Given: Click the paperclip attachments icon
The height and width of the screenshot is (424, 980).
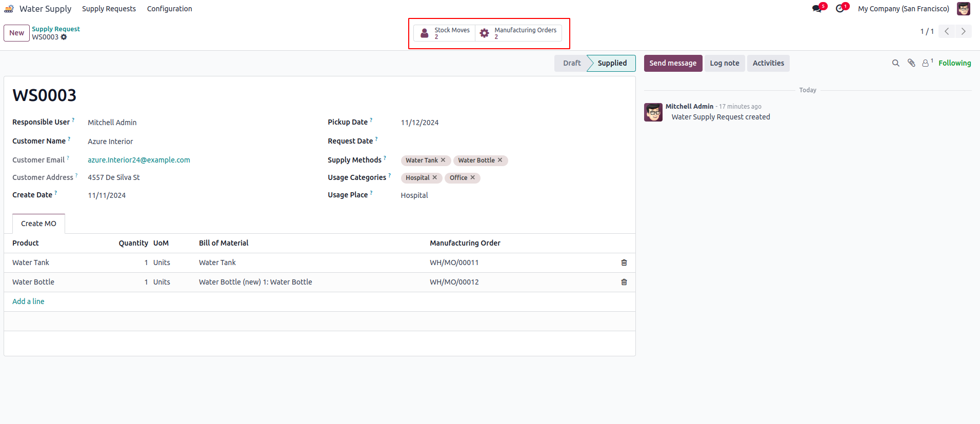Looking at the screenshot, I should point(911,63).
